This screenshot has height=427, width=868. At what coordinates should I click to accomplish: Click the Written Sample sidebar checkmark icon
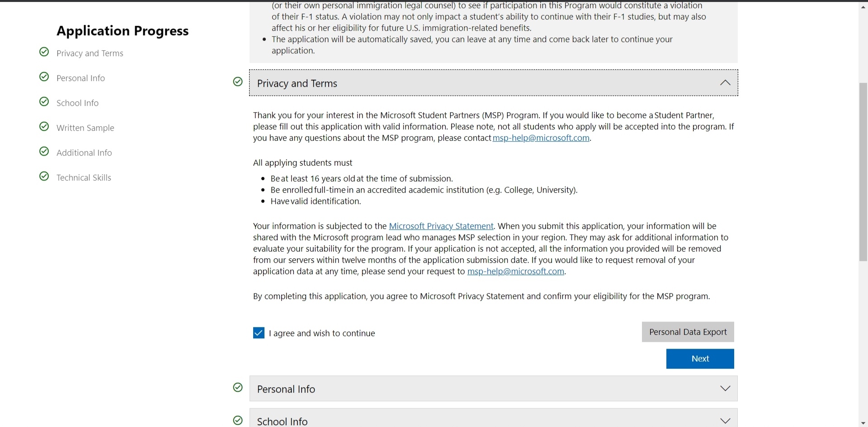44,127
